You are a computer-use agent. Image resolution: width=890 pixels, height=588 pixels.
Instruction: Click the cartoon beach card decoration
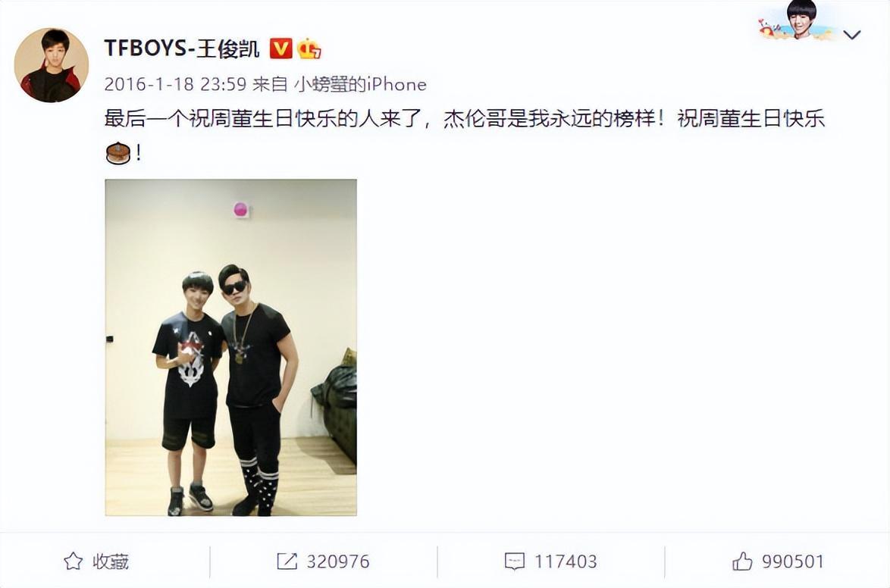tap(797, 20)
